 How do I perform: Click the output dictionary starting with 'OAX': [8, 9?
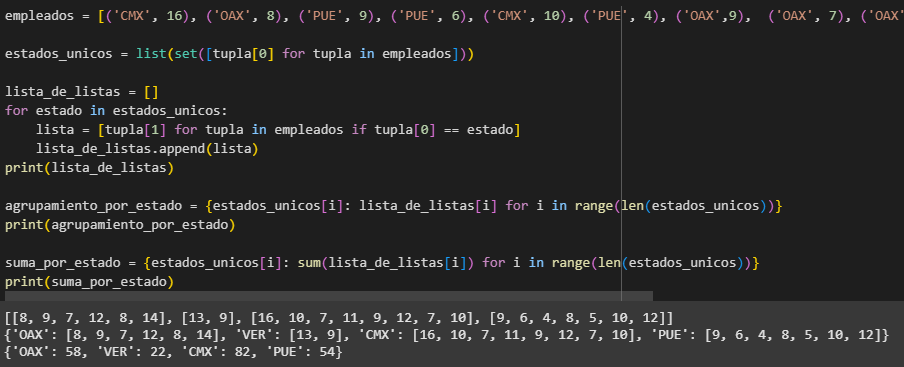[x=446, y=335]
